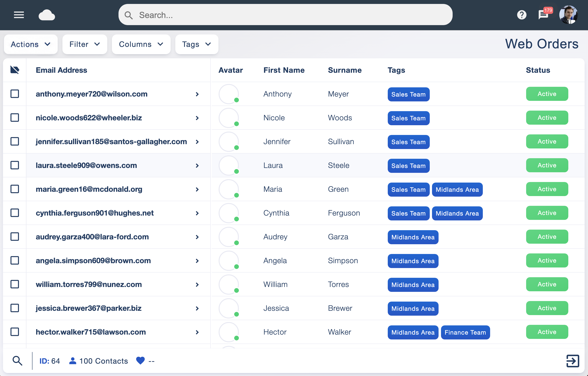Click the heart favorite icon in footer
The width and height of the screenshot is (588, 376).
[140, 361]
